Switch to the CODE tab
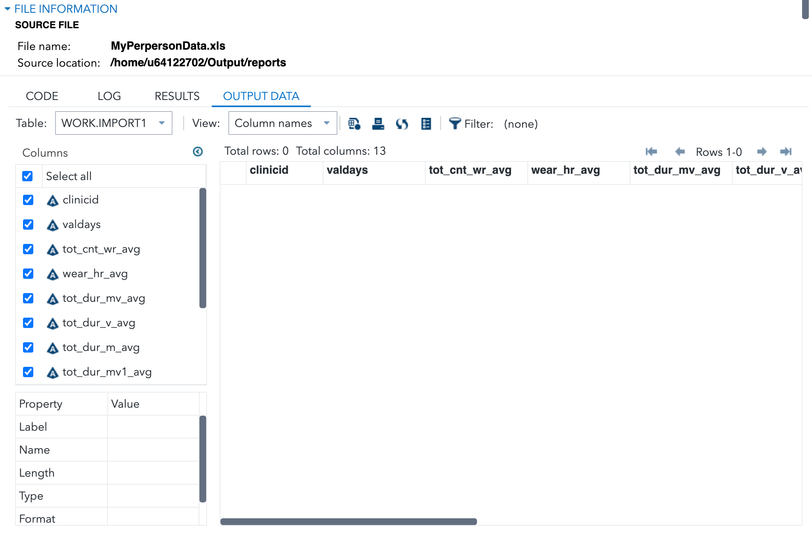This screenshot has height=537, width=812. [x=42, y=96]
